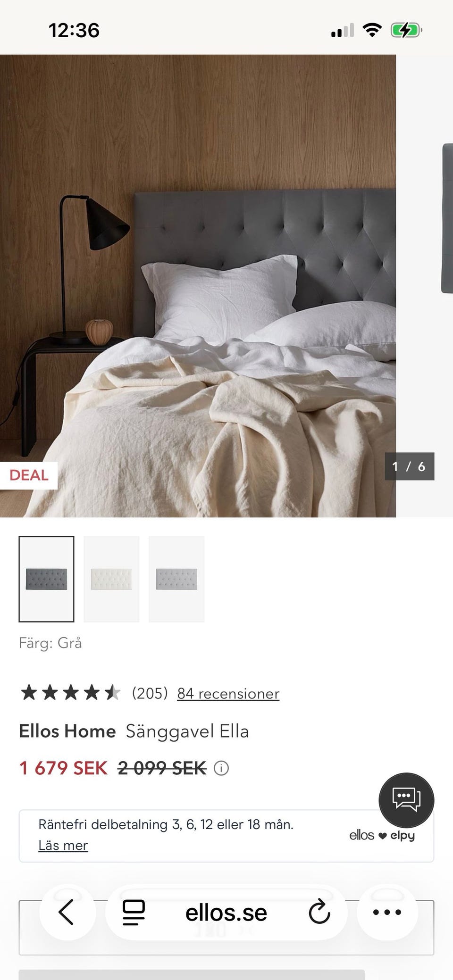This screenshot has height=980, width=453.
Task: Tap the Wi-Fi status icon
Action: click(x=372, y=31)
